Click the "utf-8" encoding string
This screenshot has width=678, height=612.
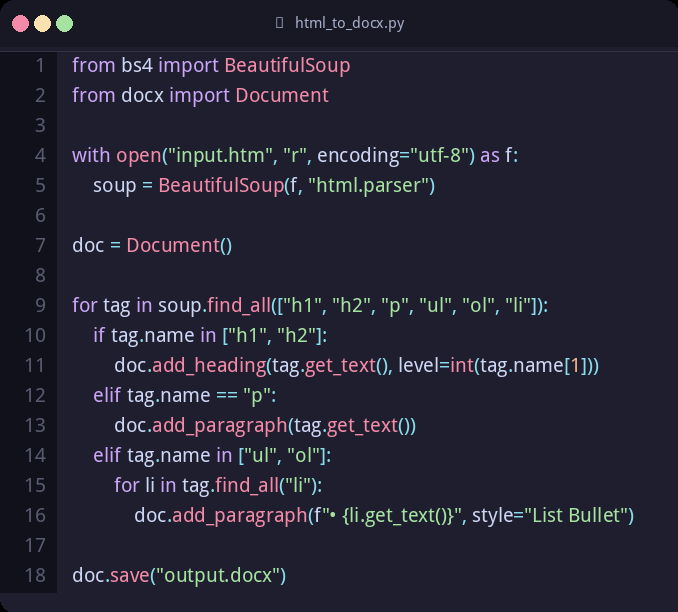[x=439, y=156]
